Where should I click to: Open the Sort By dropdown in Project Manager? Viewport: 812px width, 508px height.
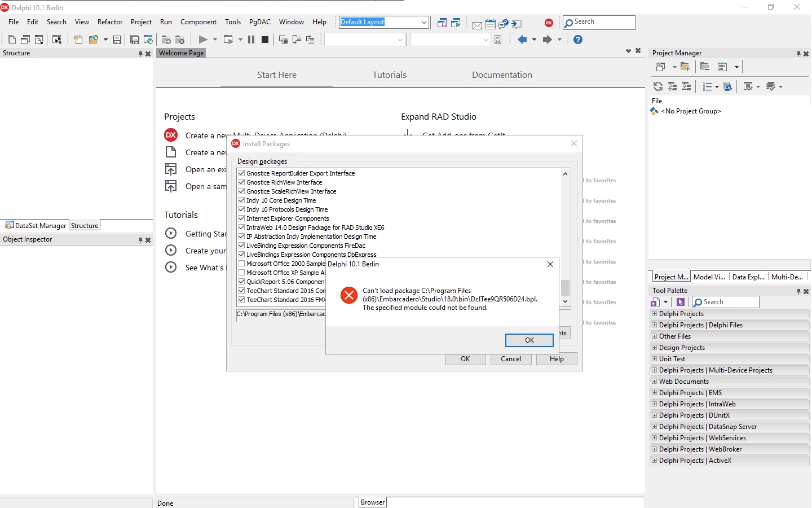coord(717,86)
